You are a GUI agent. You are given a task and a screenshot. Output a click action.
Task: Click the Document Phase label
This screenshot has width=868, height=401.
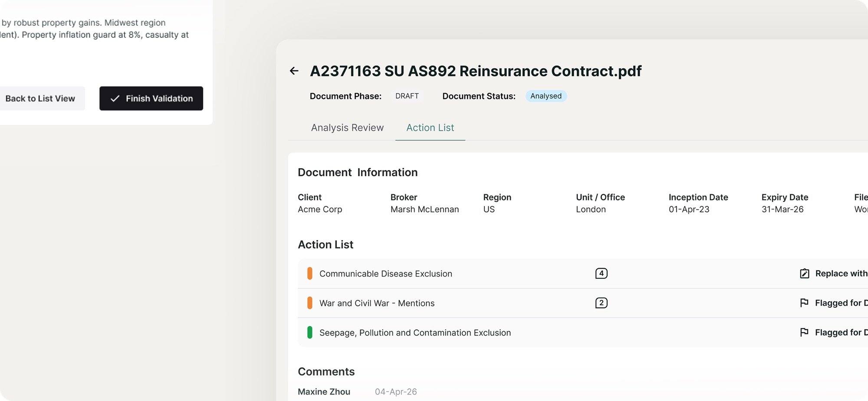345,96
